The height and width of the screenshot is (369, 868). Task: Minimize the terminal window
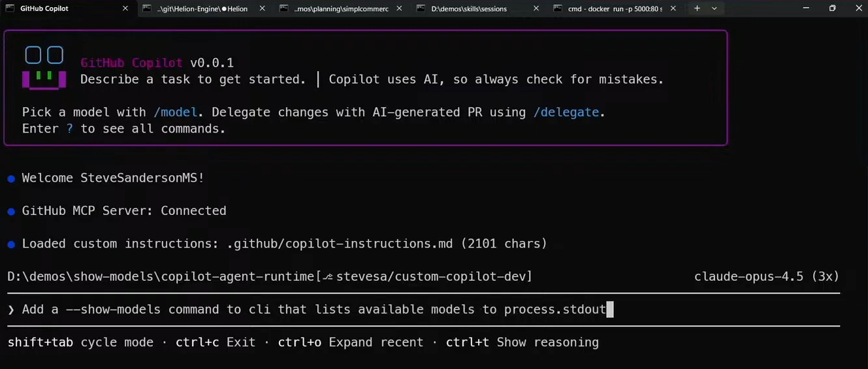click(x=806, y=8)
